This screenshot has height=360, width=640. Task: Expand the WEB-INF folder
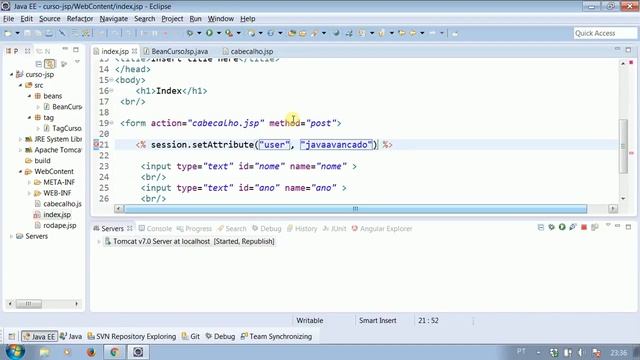[29, 193]
